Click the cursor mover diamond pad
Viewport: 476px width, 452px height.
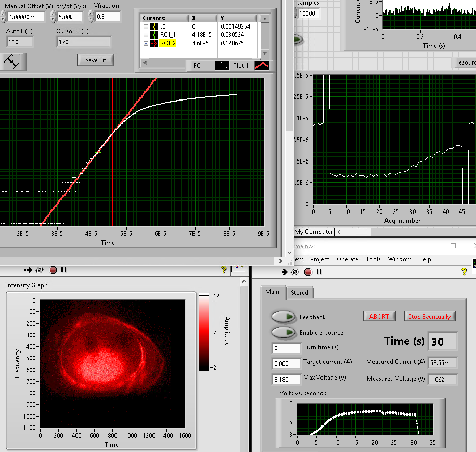click(x=11, y=62)
